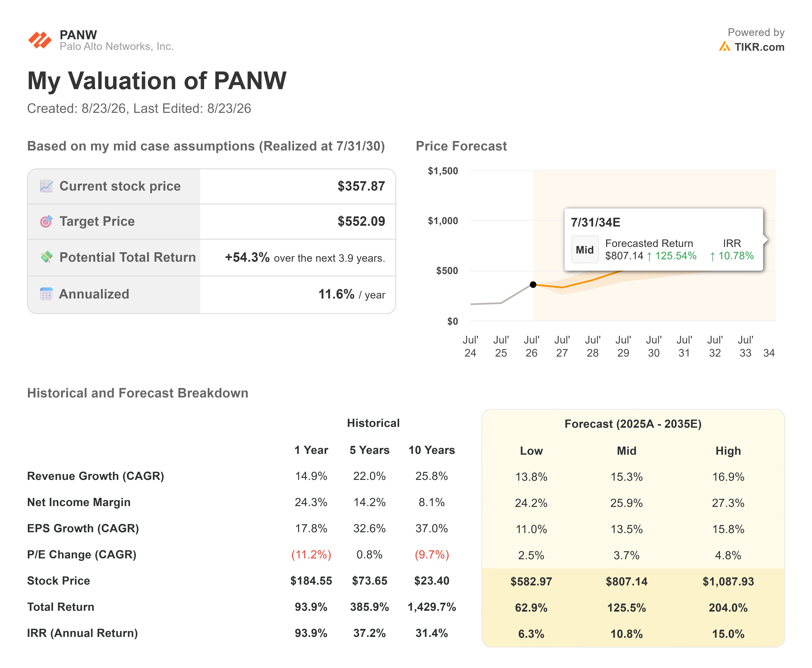
Task: Click the 11.6% annualized value
Action: point(336,294)
